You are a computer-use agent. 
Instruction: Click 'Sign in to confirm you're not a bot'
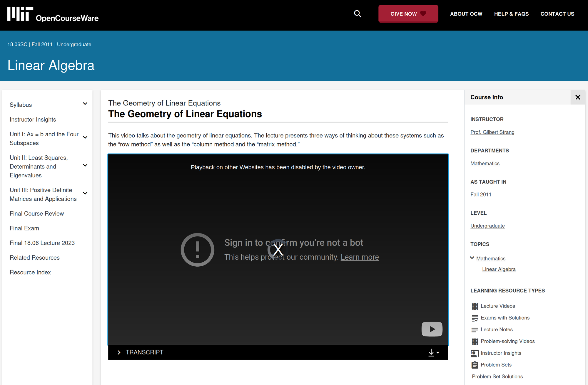click(x=294, y=243)
